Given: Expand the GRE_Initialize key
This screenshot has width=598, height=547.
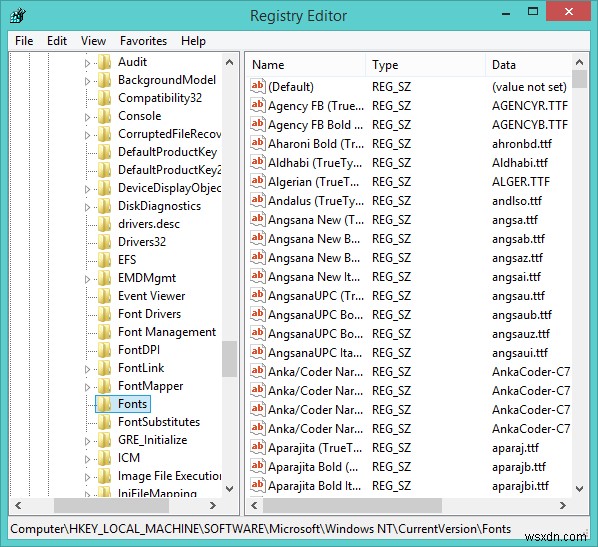Looking at the screenshot, I should [87, 441].
